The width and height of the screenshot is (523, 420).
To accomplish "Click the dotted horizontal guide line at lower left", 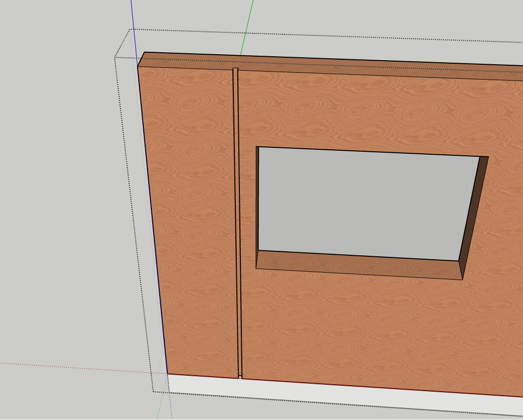I will pos(75,365).
